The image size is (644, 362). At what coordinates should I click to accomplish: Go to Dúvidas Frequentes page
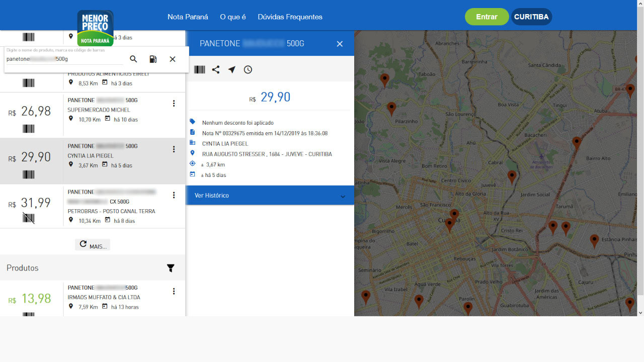point(290,17)
